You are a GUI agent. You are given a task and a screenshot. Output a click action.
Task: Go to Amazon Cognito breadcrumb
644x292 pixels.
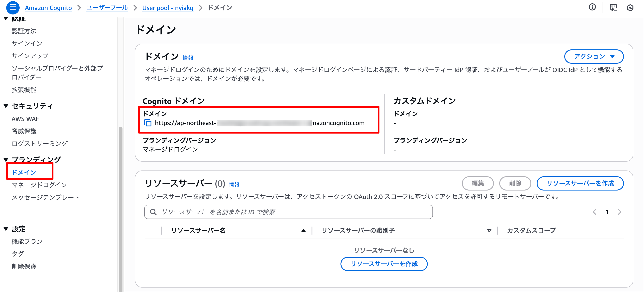pos(48,8)
